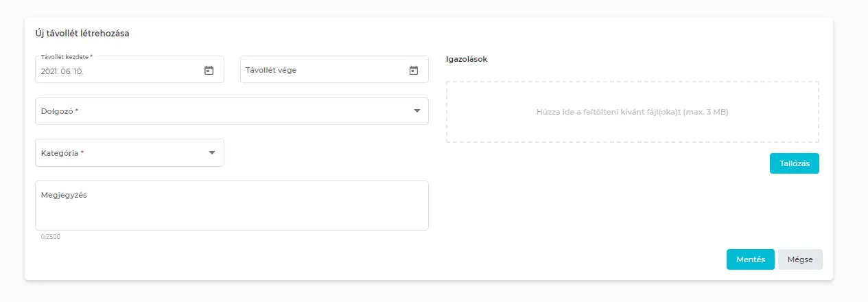
Task: Expand the Dolgozó dropdown arrow
Action: point(417,111)
